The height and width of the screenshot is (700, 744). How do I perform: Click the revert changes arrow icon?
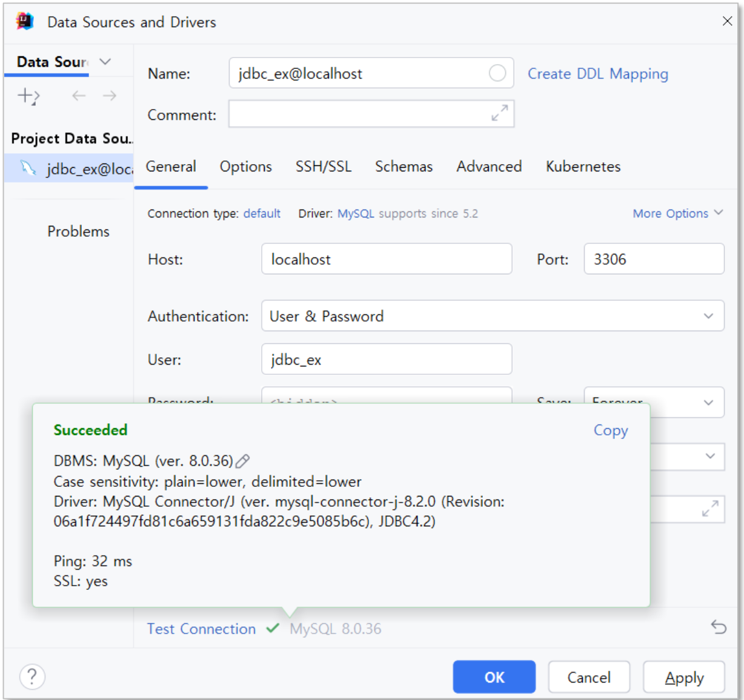pyautogui.click(x=719, y=627)
